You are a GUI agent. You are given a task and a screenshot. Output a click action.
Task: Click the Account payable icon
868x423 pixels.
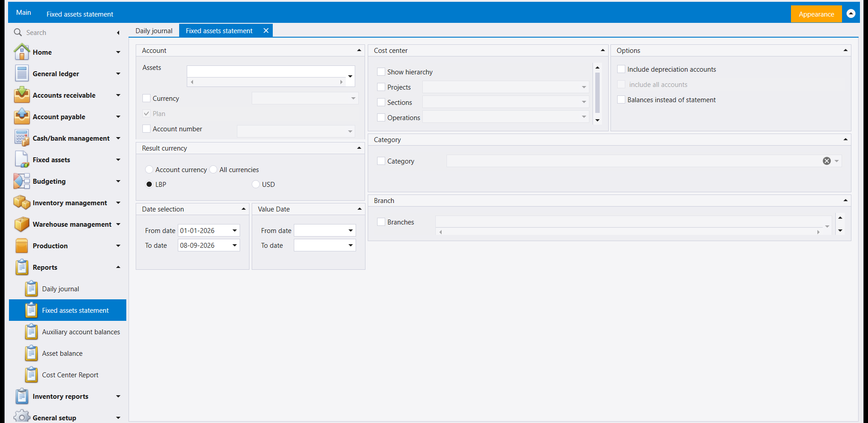point(21,117)
